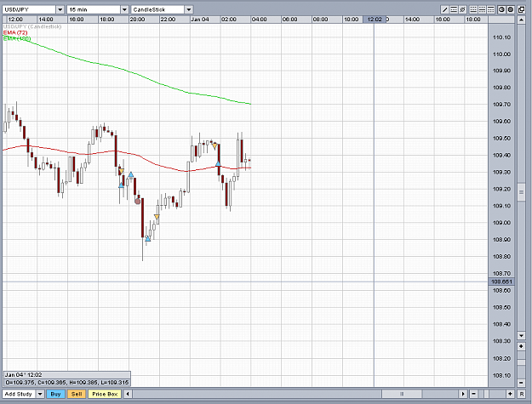Select line style icon with solid bottom line
Viewport: 532px width, 404px height.
click(473, 9)
